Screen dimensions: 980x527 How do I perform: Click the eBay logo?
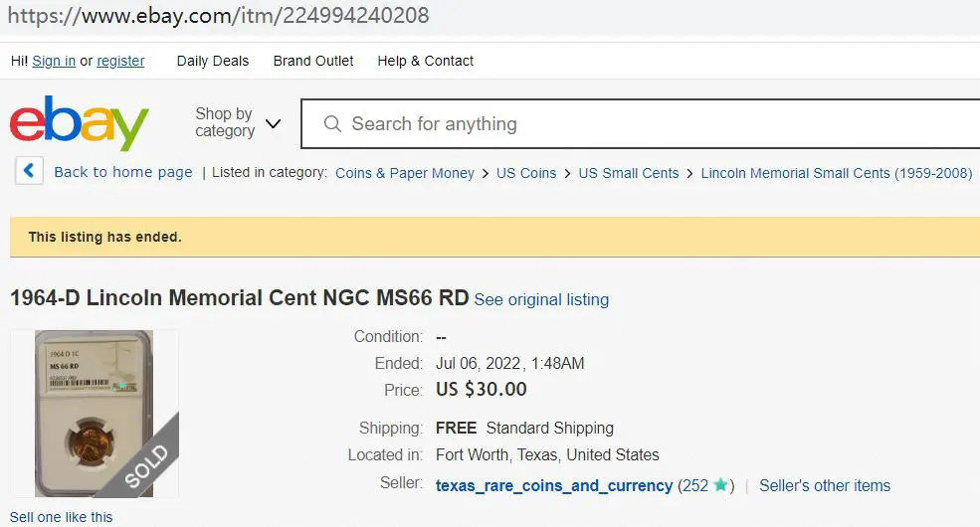pos(79,123)
